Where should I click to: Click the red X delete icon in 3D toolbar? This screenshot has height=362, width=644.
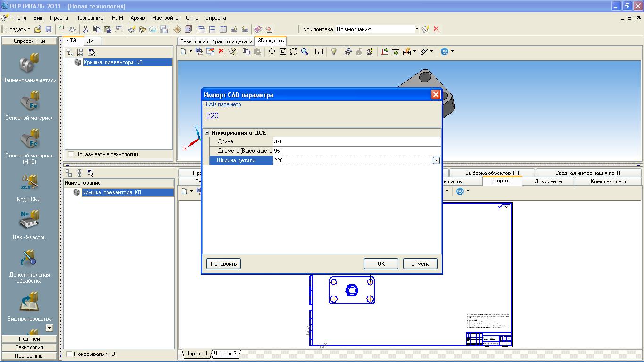pos(221,51)
